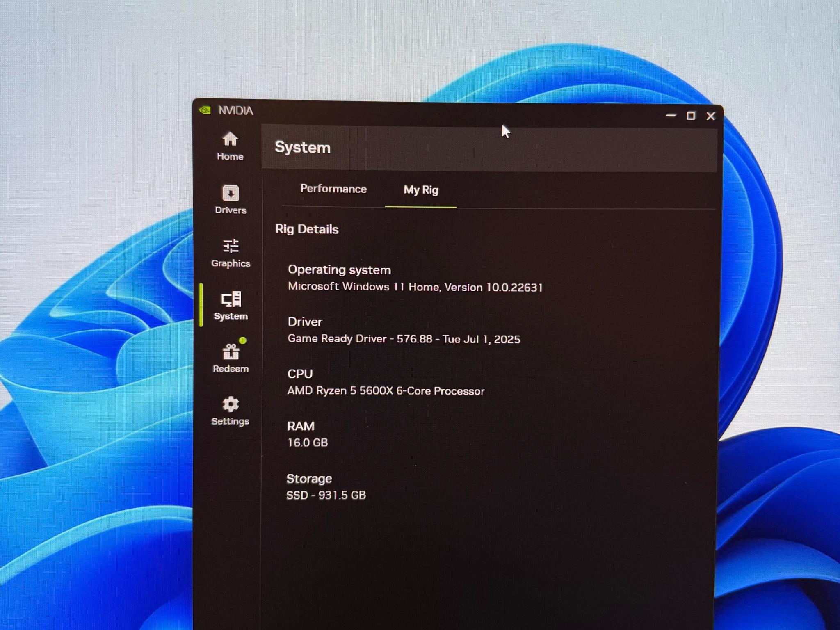
Task: Click the Driver label
Action: (x=305, y=322)
